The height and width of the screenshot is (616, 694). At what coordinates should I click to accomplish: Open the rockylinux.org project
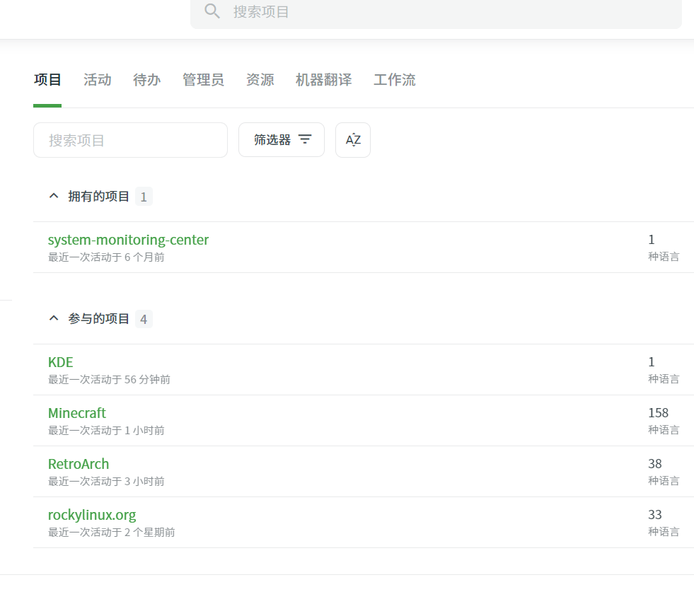92,515
